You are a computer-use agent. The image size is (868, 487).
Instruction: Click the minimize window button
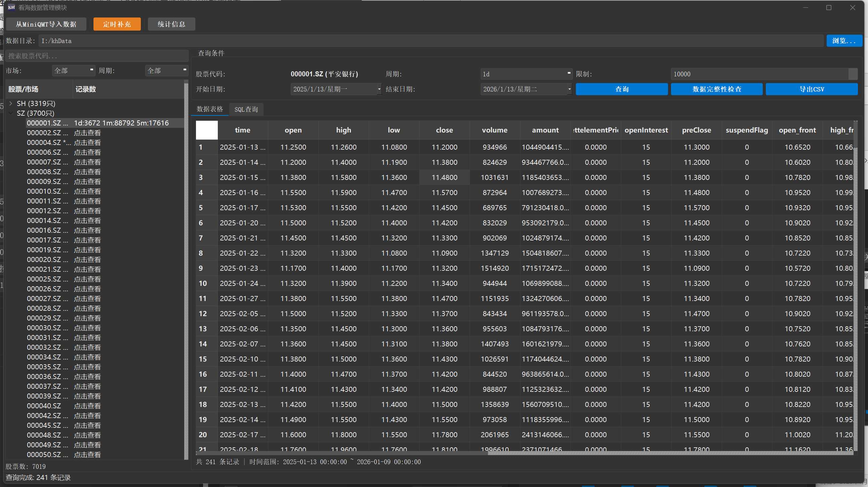tap(805, 7)
